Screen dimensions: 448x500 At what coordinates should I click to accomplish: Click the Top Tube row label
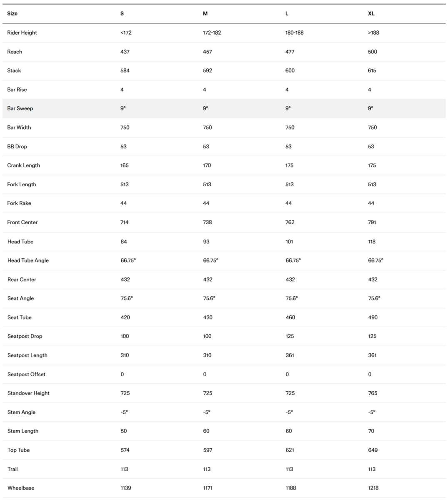pyautogui.click(x=19, y=450)
